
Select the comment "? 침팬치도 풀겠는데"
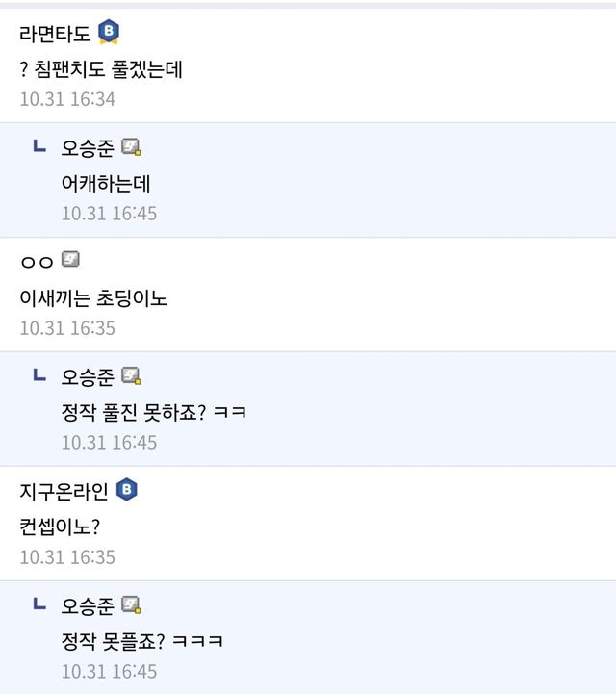100,69
